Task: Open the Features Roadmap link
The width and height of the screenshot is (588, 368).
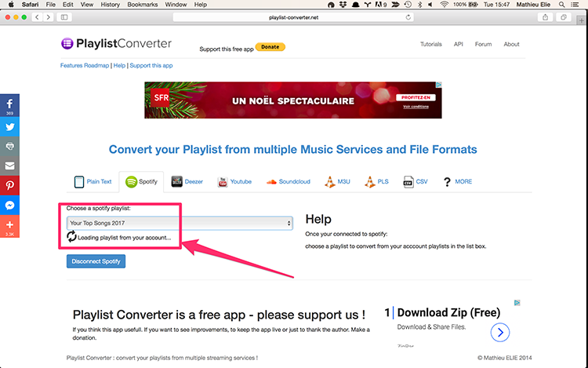Action: [85, 65]
